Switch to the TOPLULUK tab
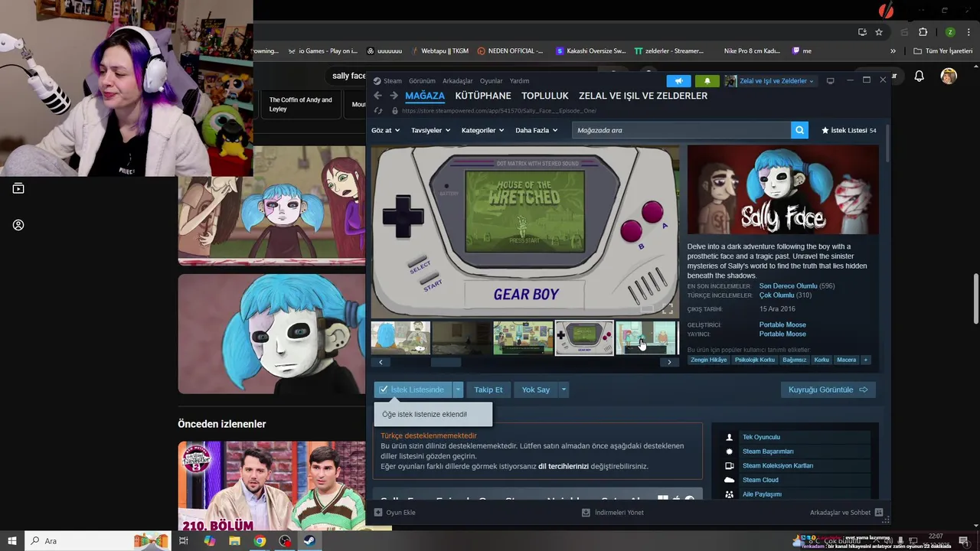980x551 pixels. (x=545, y=96)
